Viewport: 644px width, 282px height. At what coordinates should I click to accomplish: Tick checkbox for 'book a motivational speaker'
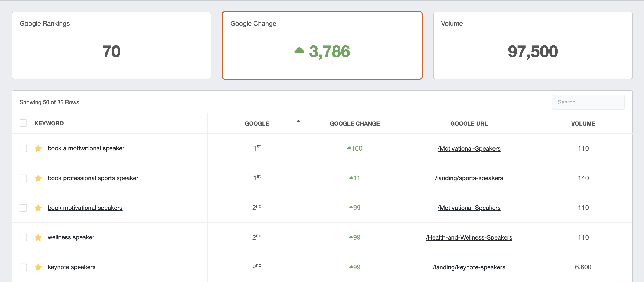tap(23, 148)
